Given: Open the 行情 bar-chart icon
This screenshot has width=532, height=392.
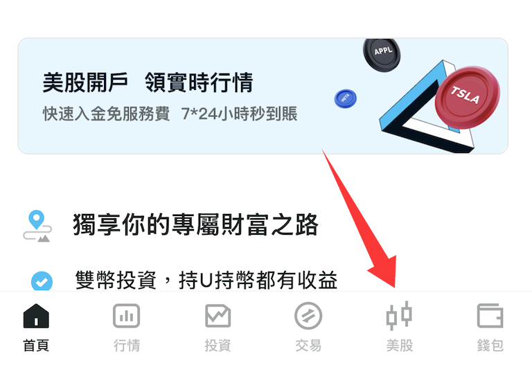Looking at the screenshot, I should (x=126, y=316).
